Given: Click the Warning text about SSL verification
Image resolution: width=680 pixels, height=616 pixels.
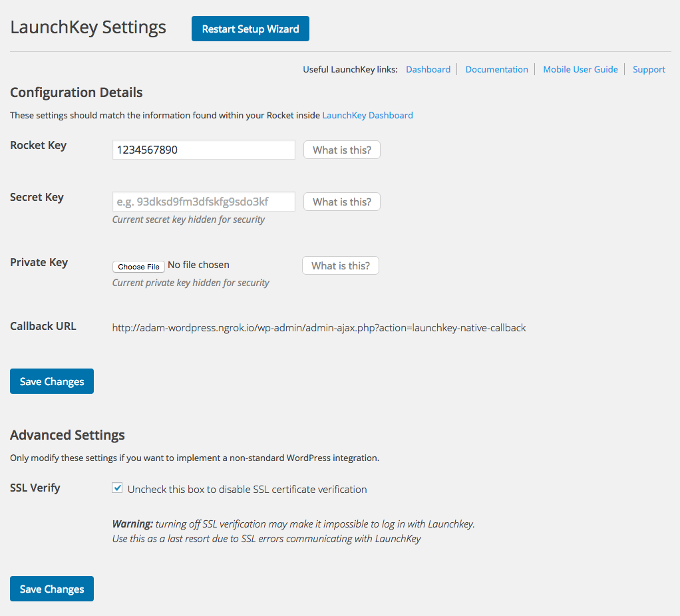Looking at the screenshot, I should click(293, 524).
